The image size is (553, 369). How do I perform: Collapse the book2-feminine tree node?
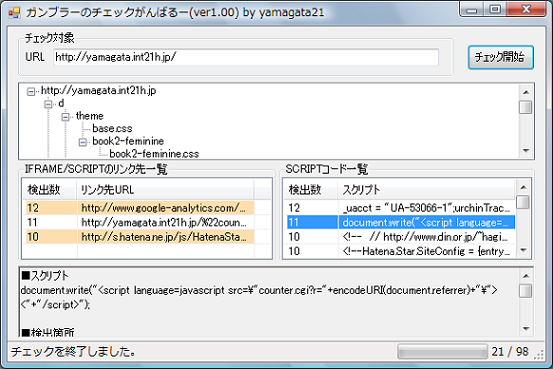(83, 143)
